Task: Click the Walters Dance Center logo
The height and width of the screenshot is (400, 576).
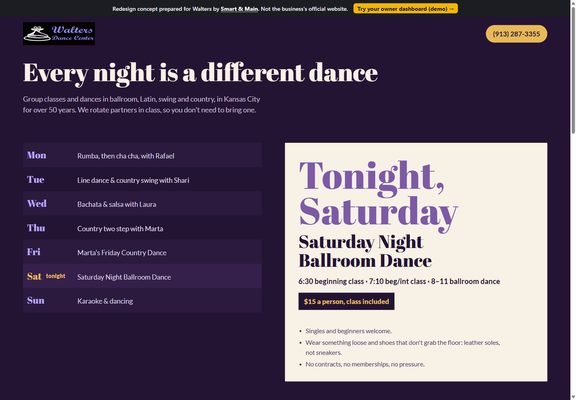Action: (59, 33)
